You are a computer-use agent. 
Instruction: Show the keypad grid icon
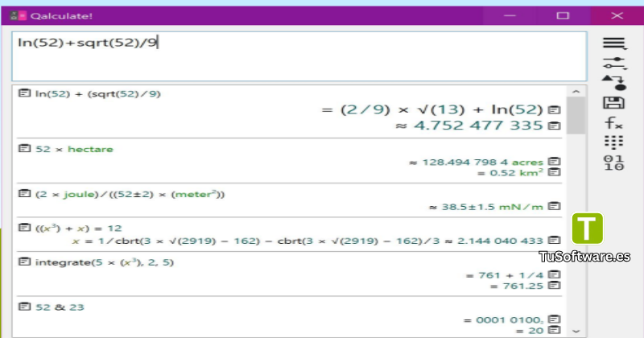614,142
